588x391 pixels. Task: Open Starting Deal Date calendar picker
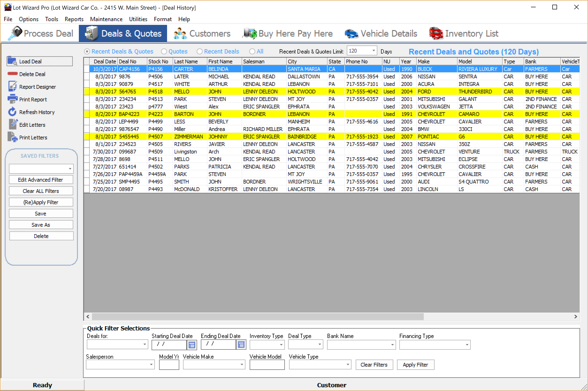pos(192,345)
